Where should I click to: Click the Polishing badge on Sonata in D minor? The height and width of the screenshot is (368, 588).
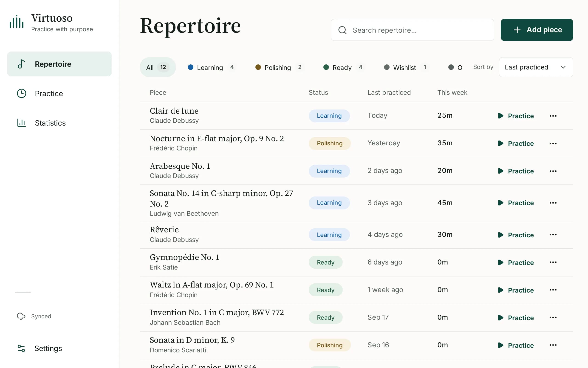click(330, 345)
